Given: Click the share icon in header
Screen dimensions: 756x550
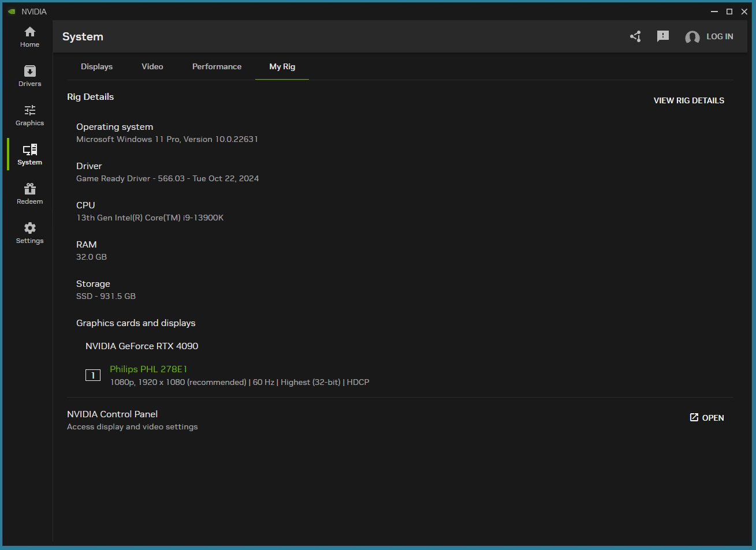Looking at the screenshot, I should [x=635, y=36].
